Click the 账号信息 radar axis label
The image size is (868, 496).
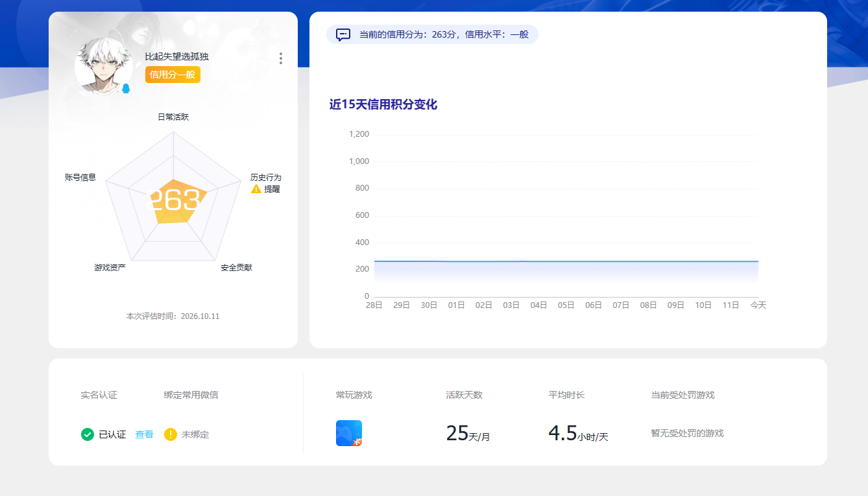pyautogui.click(x=80, y=177)
